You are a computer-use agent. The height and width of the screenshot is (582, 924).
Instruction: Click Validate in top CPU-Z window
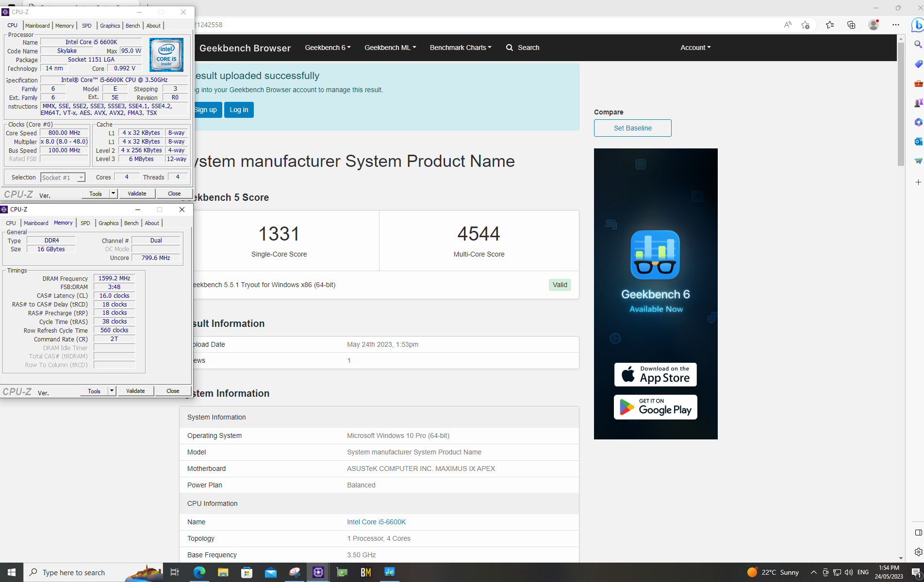click(x=137, y=193)
